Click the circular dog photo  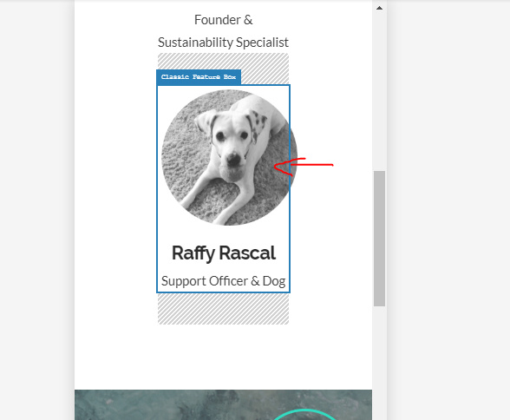click(x=229, y=157)
